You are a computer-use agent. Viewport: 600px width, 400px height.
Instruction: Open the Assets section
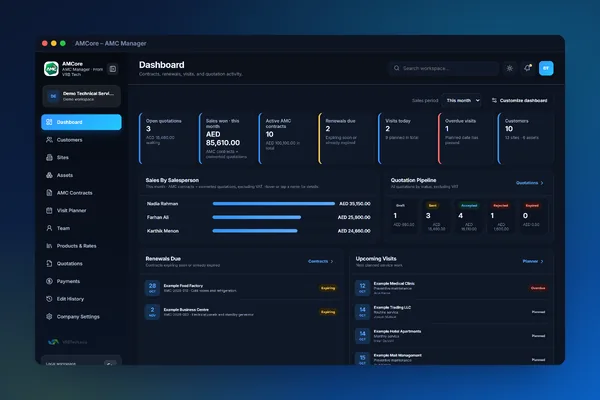81,175
